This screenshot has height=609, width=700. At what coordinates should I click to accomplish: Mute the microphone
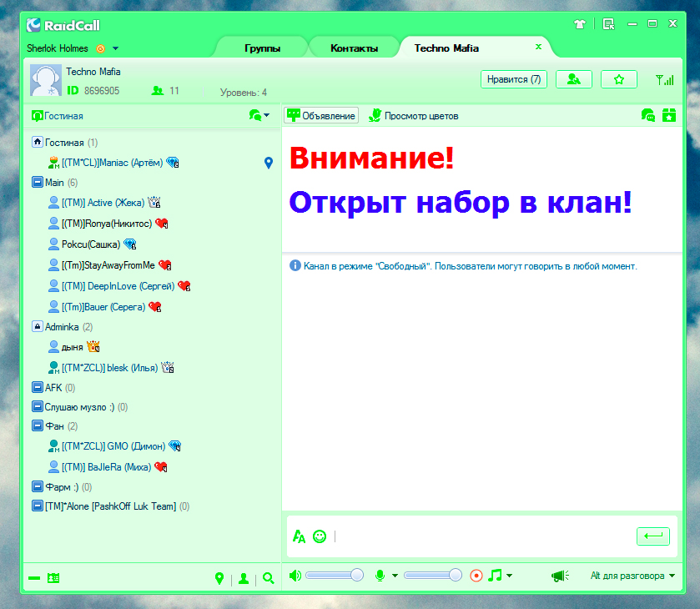click(x=380, y=576)
